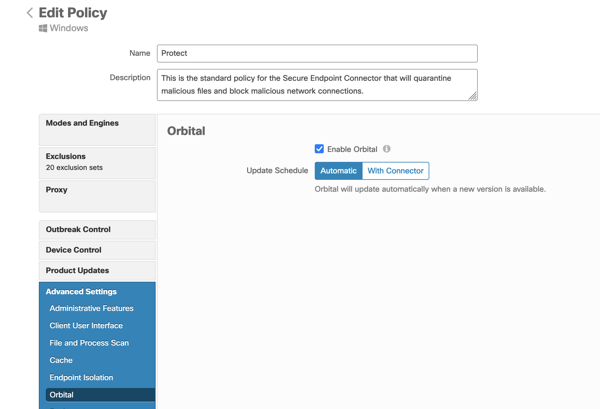Select With Connector update schedule
Screen dimensions: 600x409
click(395, 171)
